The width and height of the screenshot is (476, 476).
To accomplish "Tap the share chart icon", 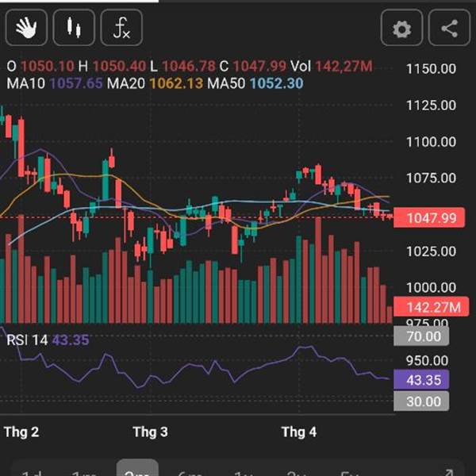I will click(x=449, y=28).
